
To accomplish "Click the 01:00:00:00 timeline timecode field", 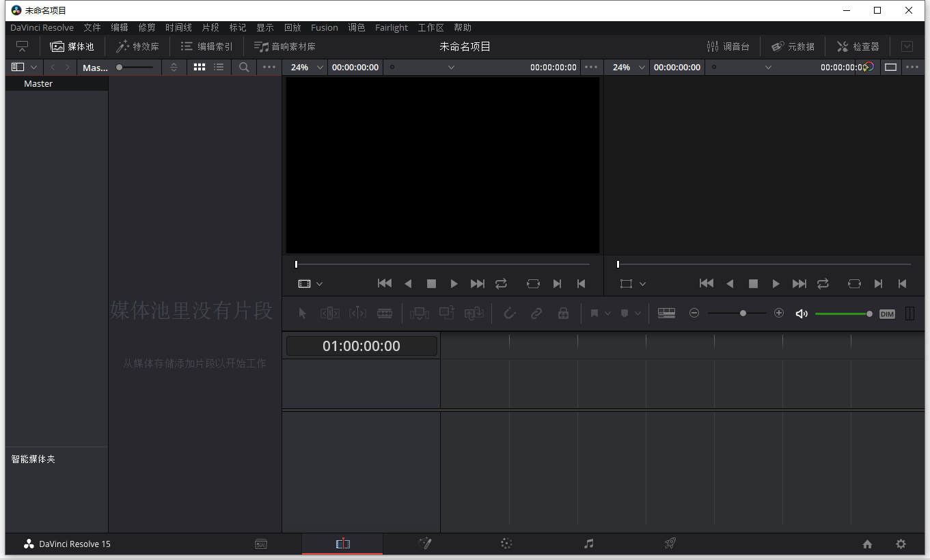I will click(x=361, y=346).
